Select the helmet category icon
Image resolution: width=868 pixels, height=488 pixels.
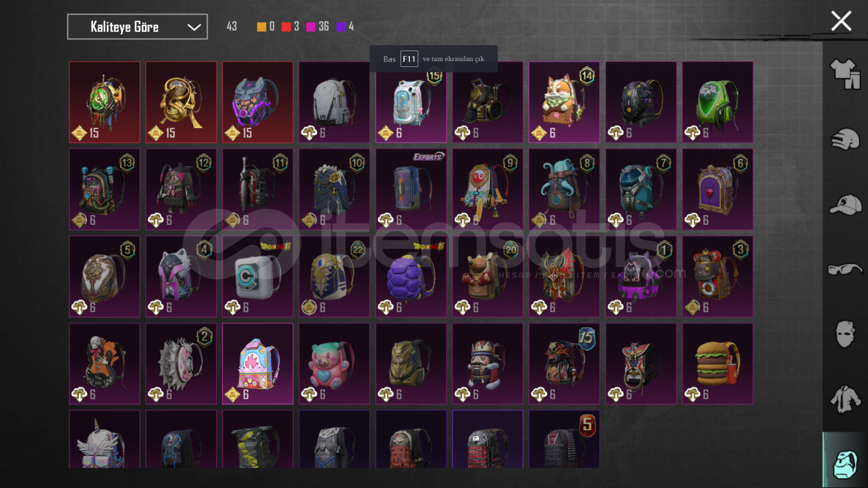(x=845, y=139)
